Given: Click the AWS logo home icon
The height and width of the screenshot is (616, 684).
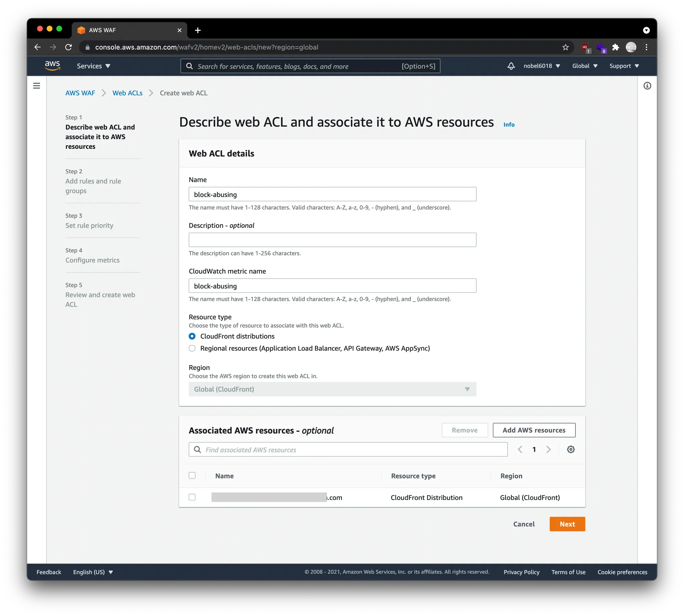Looking at the screenshot, I should coord(52,66).
